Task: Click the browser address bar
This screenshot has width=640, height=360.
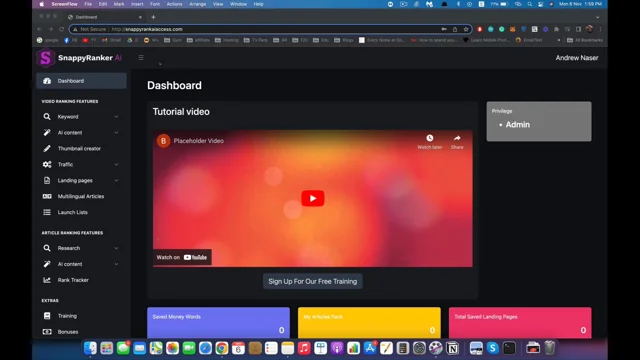Action: point(270,29)
